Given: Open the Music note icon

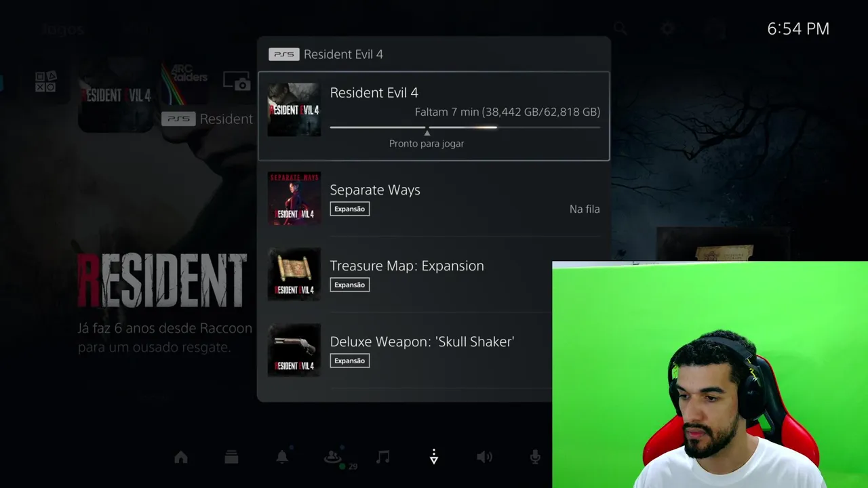Looking at the screenshot, I should (383, 457).
